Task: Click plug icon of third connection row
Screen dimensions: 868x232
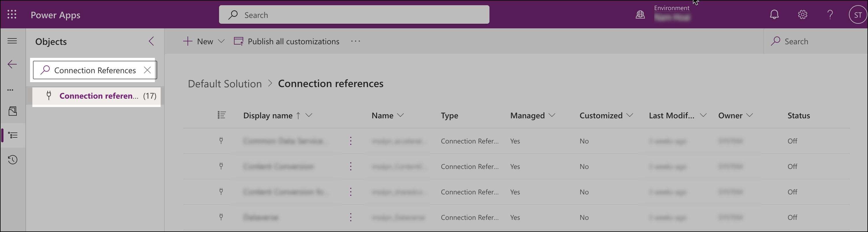Action: [221, 192]
